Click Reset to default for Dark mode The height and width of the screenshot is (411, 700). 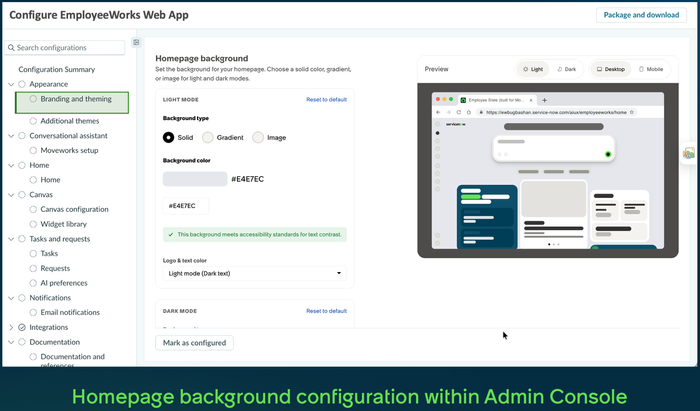tap(326, 311)
